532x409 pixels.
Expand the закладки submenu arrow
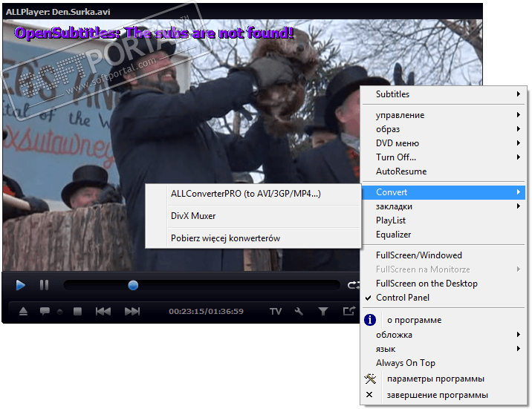tap(518, 206)
